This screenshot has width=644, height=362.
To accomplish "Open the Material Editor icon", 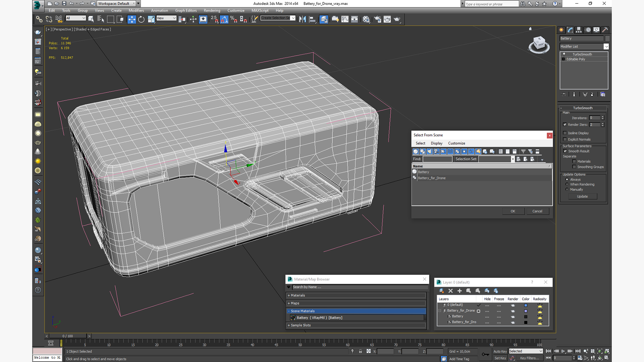I will coord(366,19).
